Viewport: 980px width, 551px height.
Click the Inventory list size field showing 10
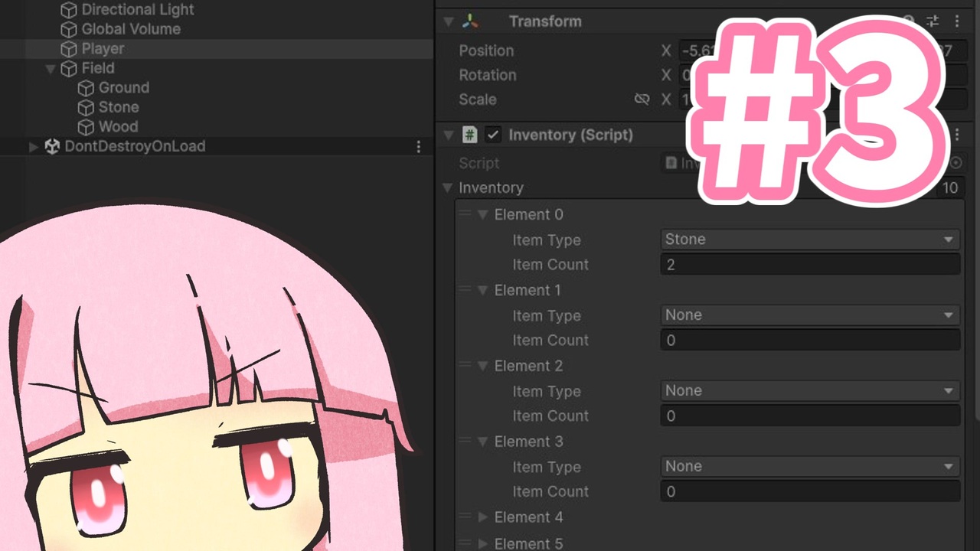point(950,188)
